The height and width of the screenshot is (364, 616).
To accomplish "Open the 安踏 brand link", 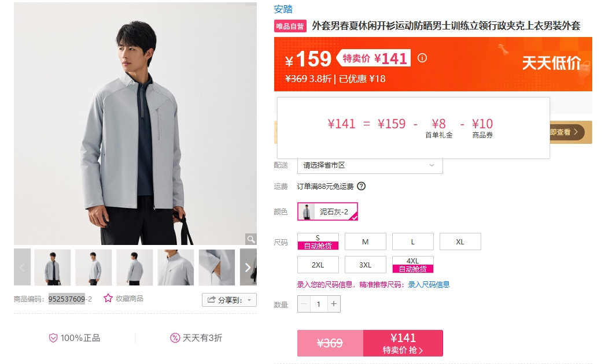I will [x=283, y=9].
